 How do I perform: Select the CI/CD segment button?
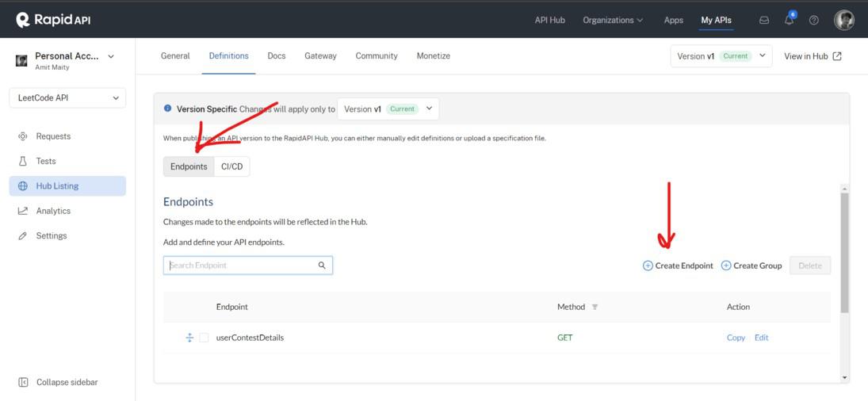[x=232, y=166]
